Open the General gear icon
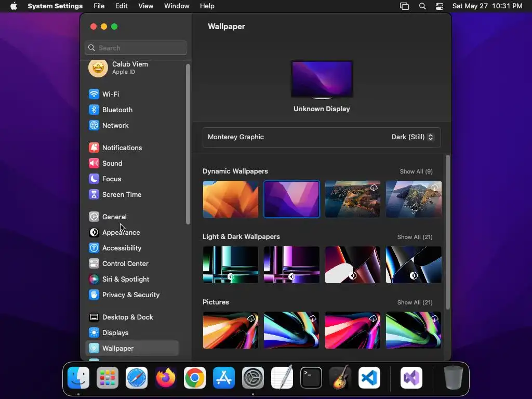The width and height of the screenshot is (532, 399). coord(94,217)
